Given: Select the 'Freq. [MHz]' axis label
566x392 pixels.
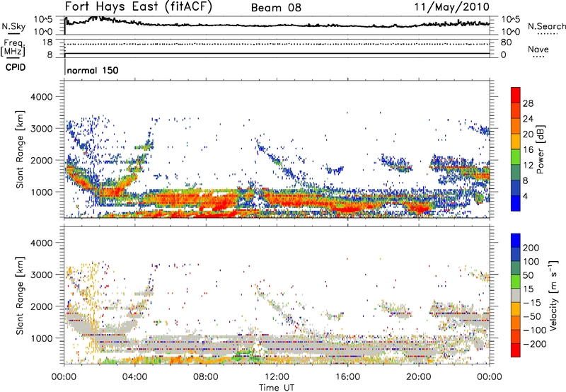Looking at the screenshot, I should (13, 47).
